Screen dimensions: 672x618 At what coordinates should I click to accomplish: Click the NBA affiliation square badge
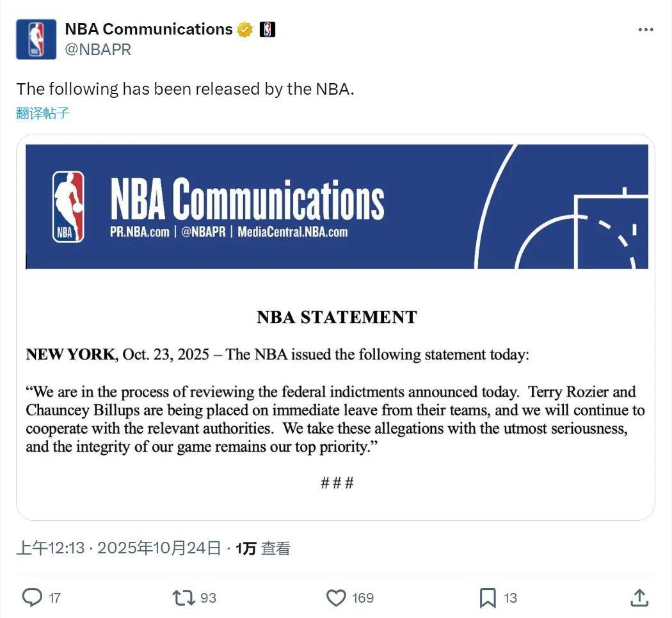(x=268, y=29)
